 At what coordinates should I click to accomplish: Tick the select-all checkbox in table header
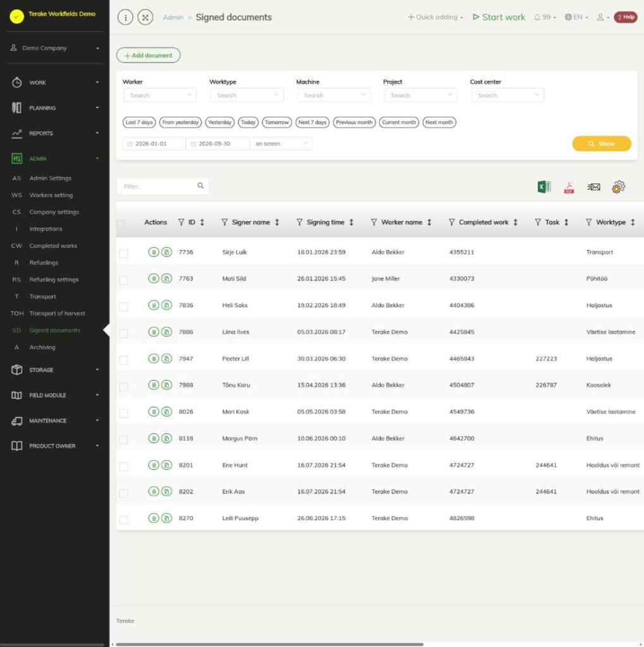[121, 224]
